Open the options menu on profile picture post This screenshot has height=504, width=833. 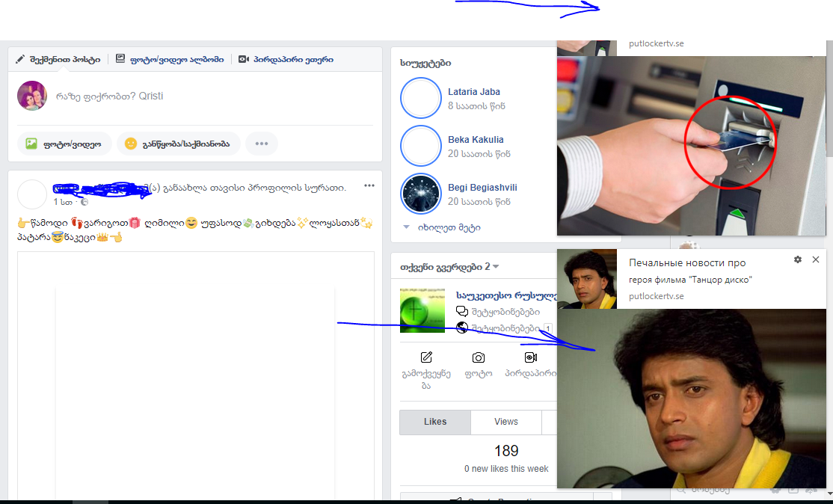(x=369, y=185)
